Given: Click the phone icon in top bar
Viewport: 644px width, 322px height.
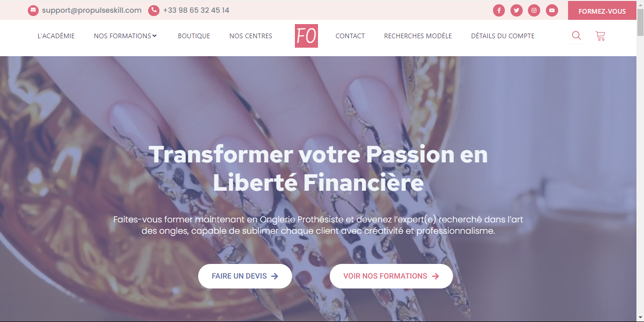Looking at the screenshot, I should click(154, 10).
